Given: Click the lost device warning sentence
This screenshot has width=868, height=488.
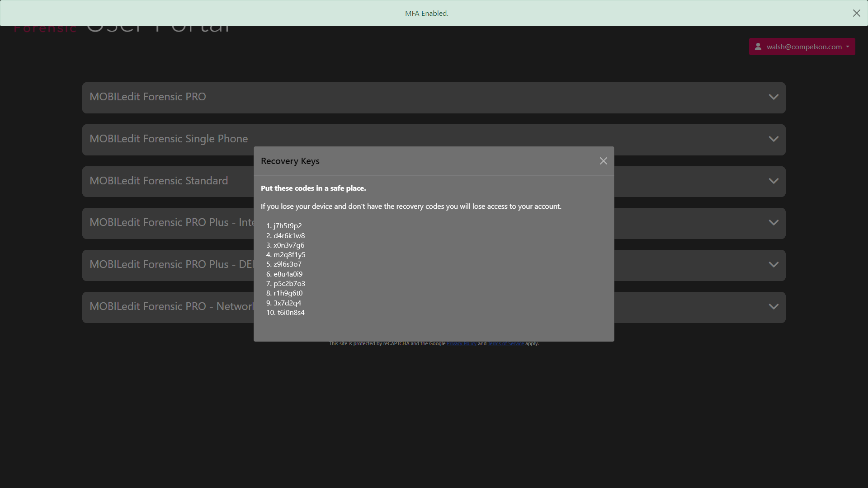Looking at the screenshot, I should pyautogui.click(x=411, y=206).
